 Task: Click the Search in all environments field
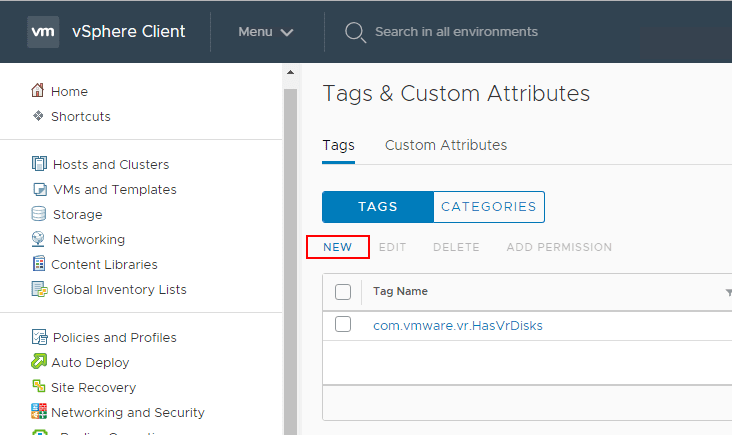click(x=456, y=32)
